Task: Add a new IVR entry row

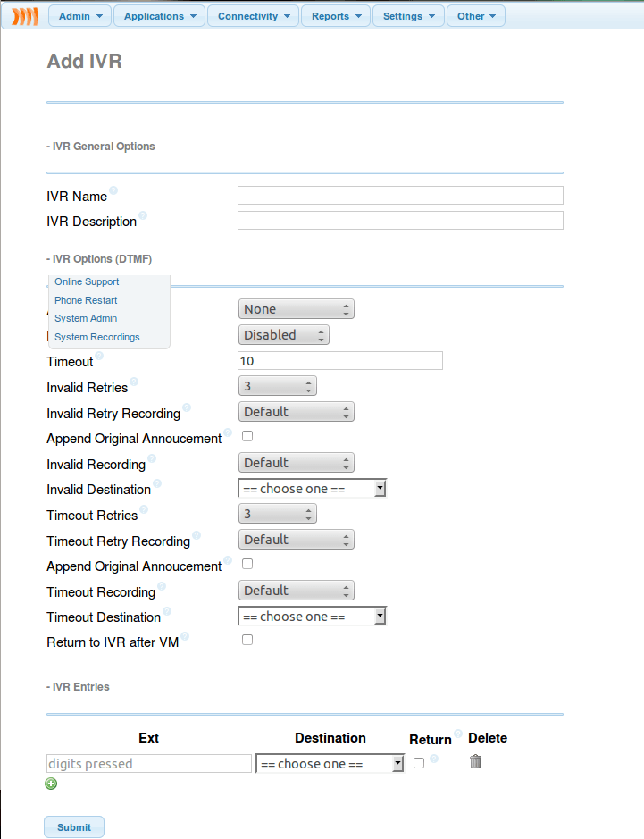Action: tap(51, 784)
